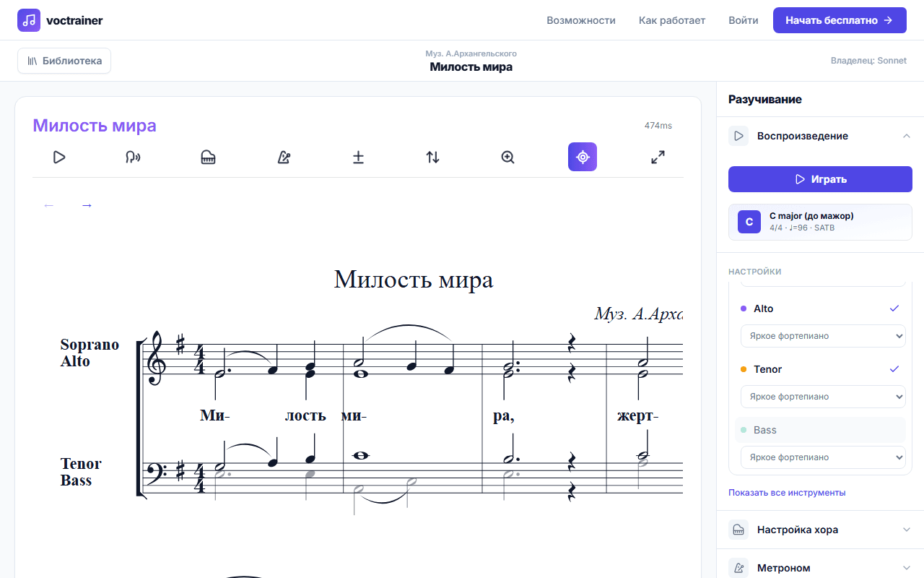This screenshot has height=578, width=924.
Task: Click the treble clef on the upper staff
Action: coord(156,358)
